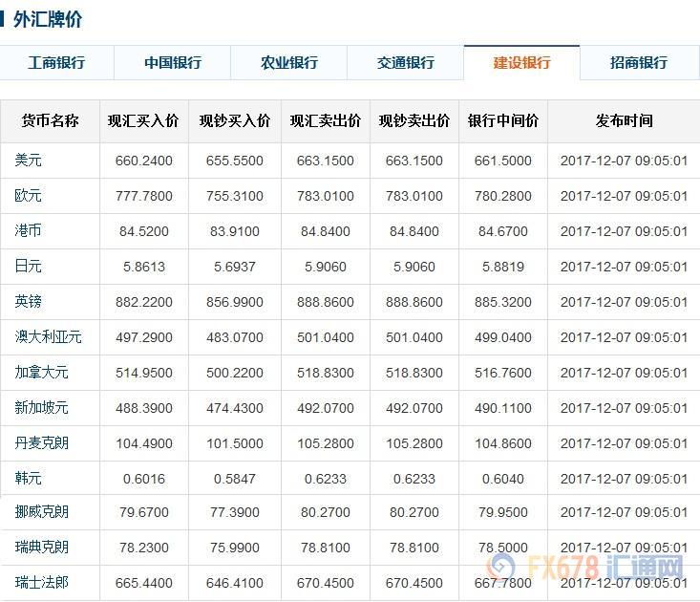
Task: Click the 瑞士法郎 cash buy rate 646.4100
Action: (x=235, y=583)
